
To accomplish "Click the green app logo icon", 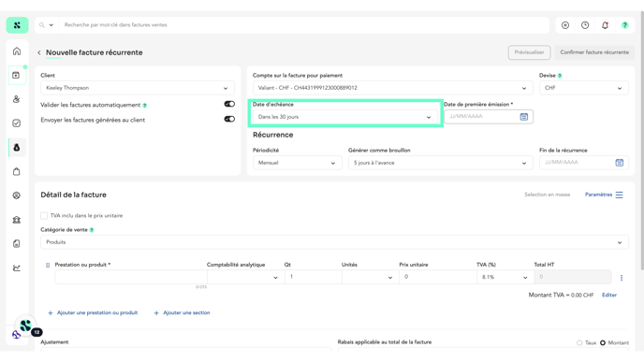I will pyautogui.click(x=17, y=25).
